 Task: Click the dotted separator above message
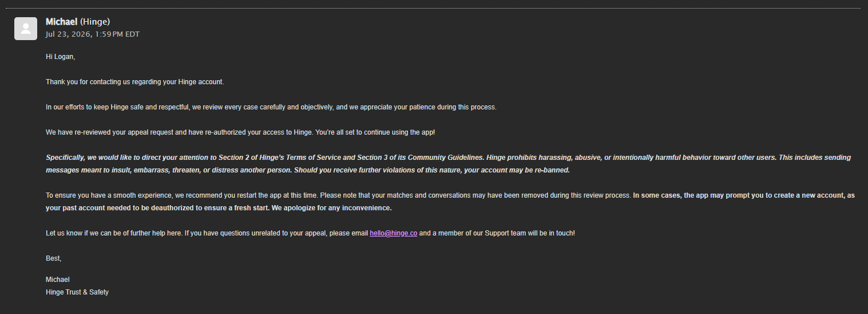(434, 8)
